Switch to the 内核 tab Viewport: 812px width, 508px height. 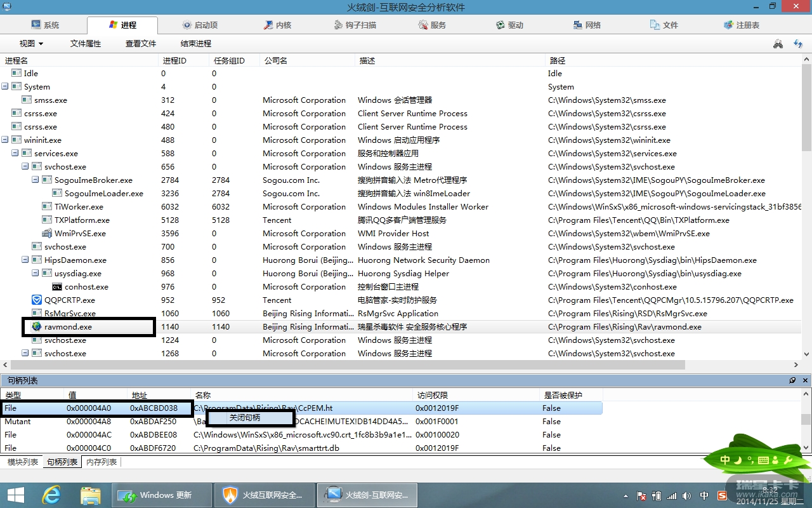tap(277, 25)
